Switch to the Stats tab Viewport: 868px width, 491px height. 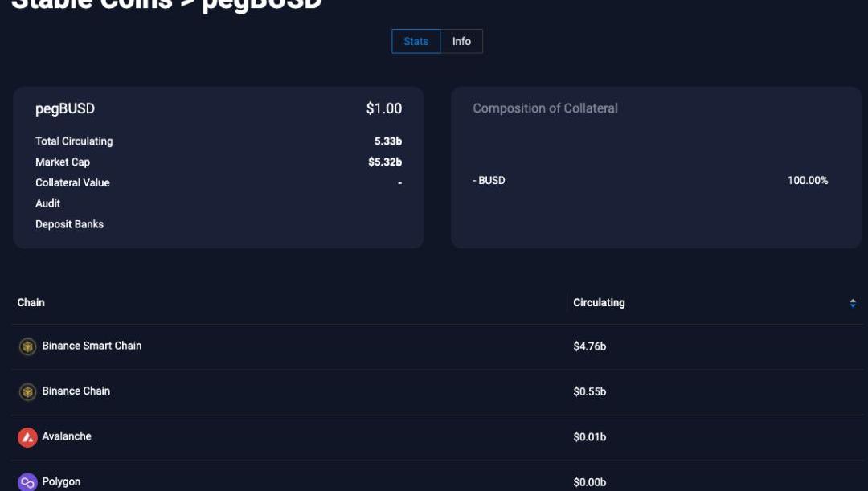click(416, 41)
